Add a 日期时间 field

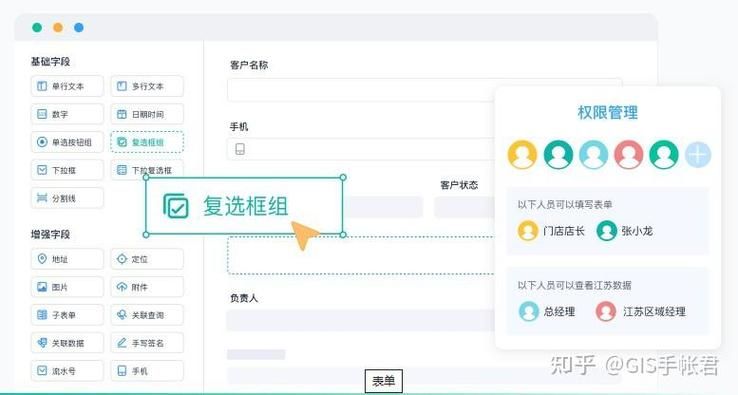coord(147,114)
